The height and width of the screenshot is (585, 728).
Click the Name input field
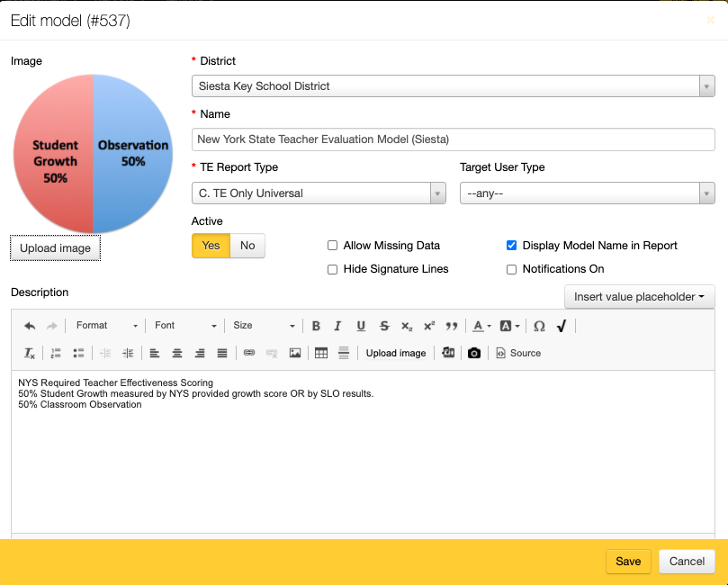tap(454, 139)
